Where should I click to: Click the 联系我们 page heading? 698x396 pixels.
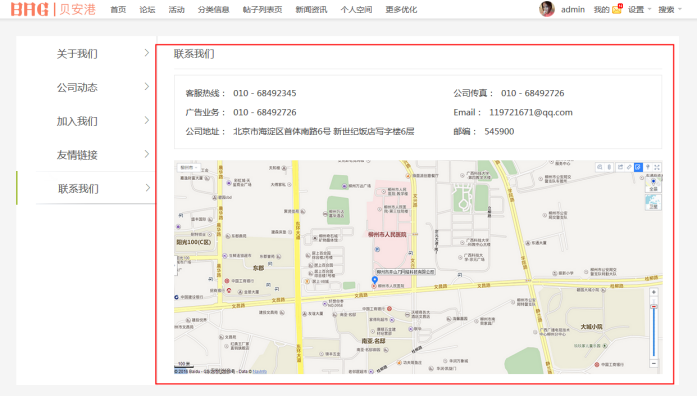[194, 54]
